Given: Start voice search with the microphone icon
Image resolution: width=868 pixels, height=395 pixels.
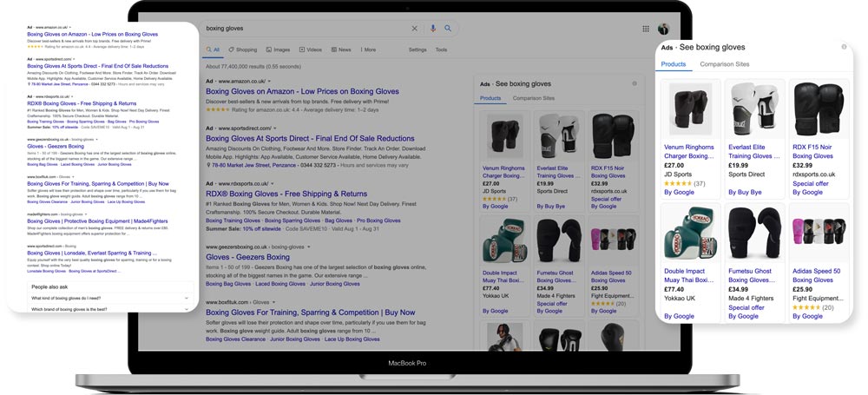Looking at the screenshot, I should (x=433, y=29).
